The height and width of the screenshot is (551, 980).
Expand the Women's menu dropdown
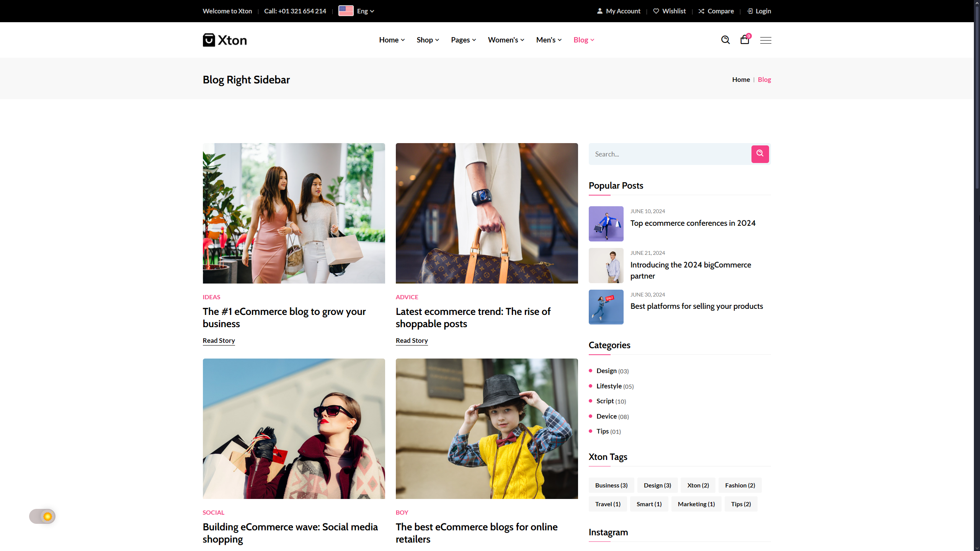click(x=506, y=40)
